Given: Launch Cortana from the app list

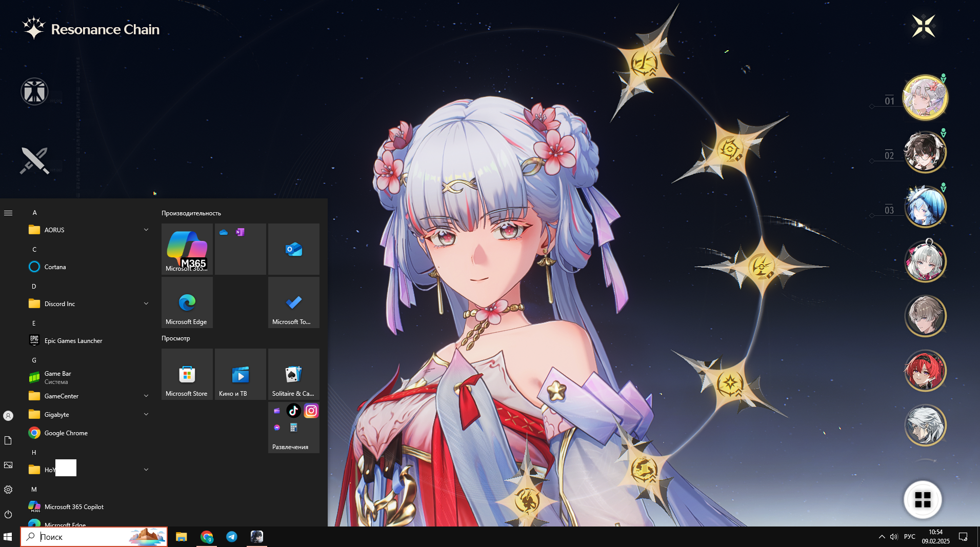Looking at the screenshot, I should click(x=88, y=267).
